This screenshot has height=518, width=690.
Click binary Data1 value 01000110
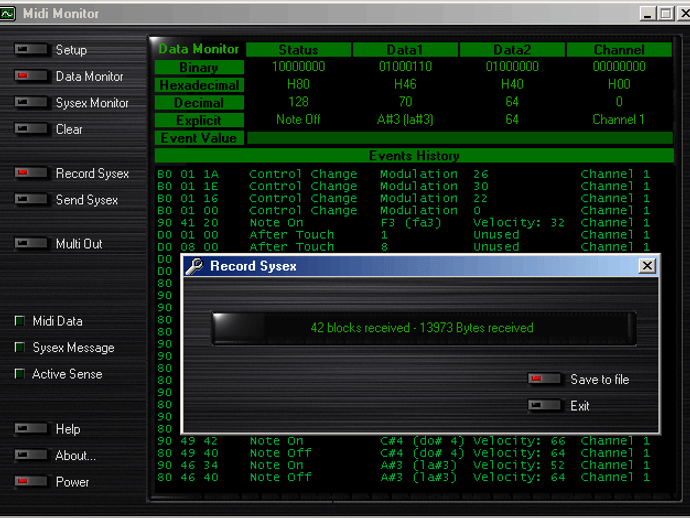click(x=405, y=66)
